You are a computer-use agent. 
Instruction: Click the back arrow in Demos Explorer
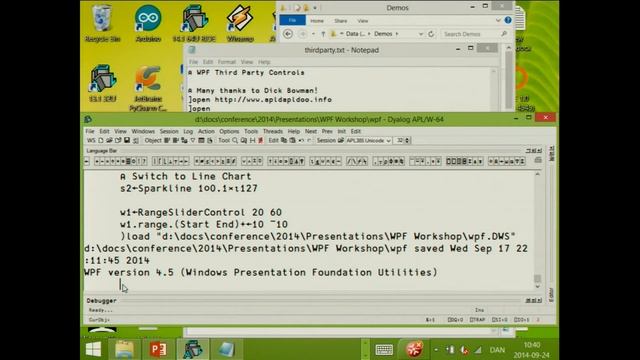pos(288,34)
